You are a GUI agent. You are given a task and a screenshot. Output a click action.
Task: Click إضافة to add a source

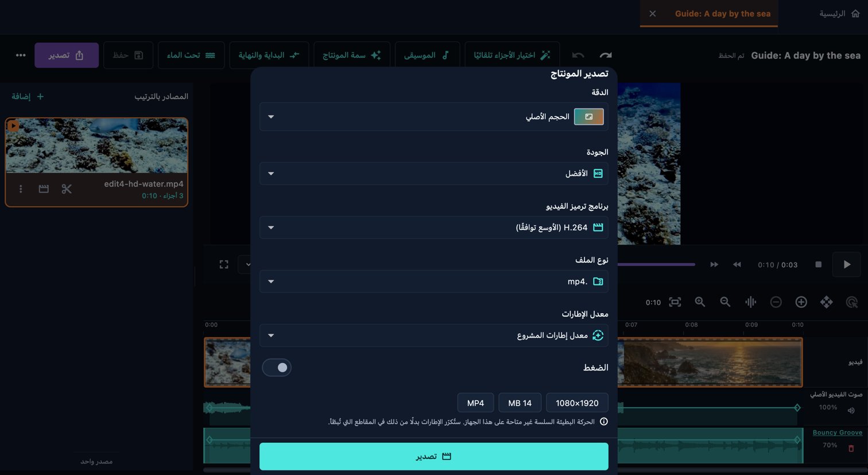pos(28,96)
